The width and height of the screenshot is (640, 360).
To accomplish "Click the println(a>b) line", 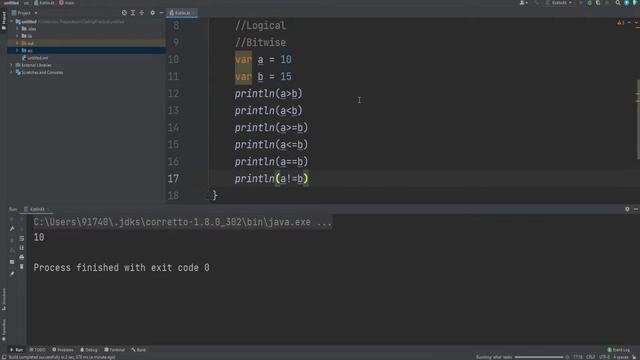I will [268, 94].
